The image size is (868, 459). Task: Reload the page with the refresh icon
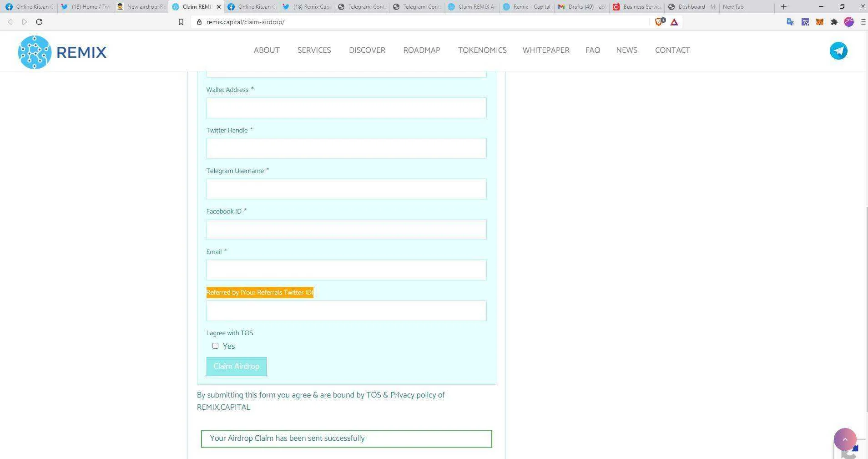[x=39, y=22]
